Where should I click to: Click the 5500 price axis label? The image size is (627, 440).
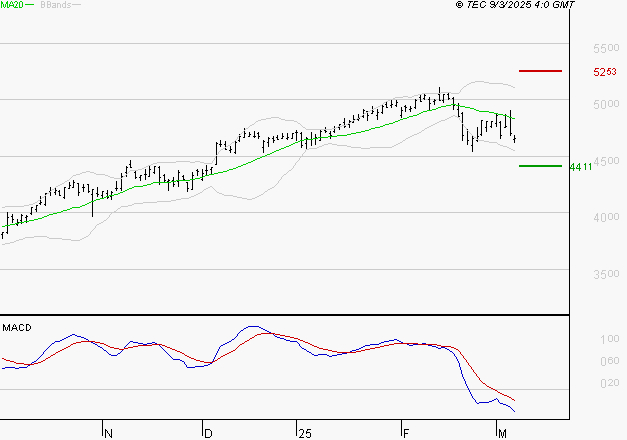[606, 48]
